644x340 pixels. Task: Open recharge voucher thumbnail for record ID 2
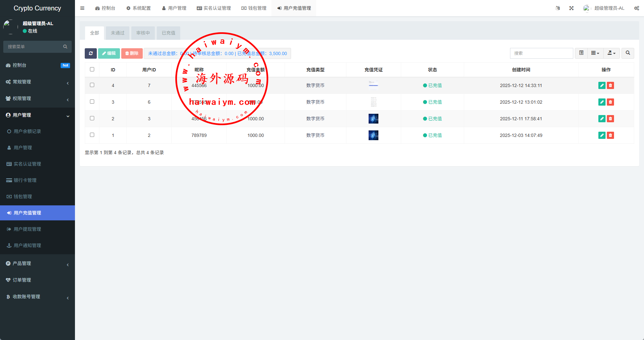(x=373, y=119)
